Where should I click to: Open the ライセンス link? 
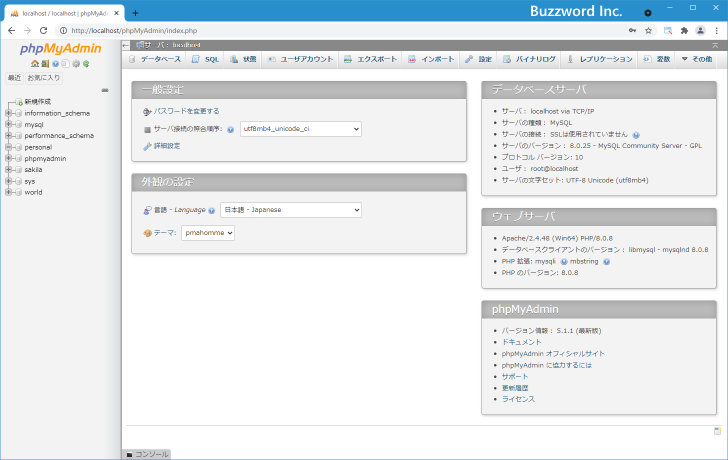click(518, 399)
